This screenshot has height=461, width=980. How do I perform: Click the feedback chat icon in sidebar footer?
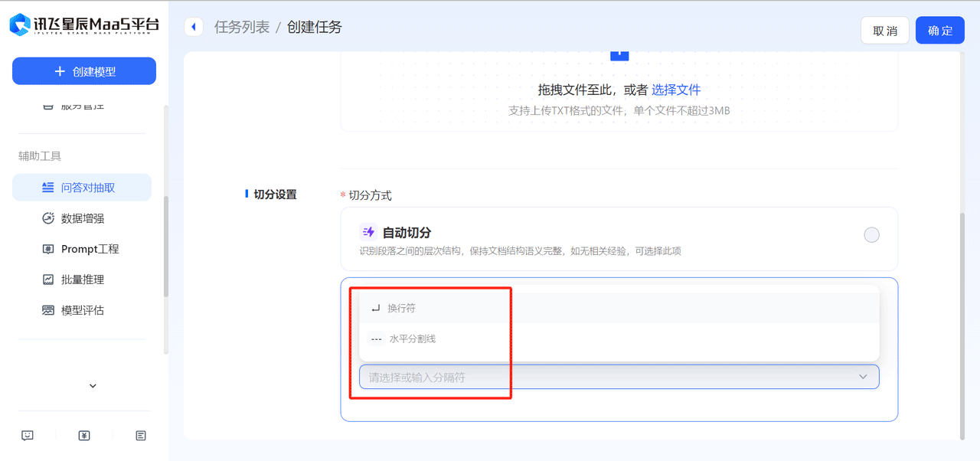click(x=28, y=436)
